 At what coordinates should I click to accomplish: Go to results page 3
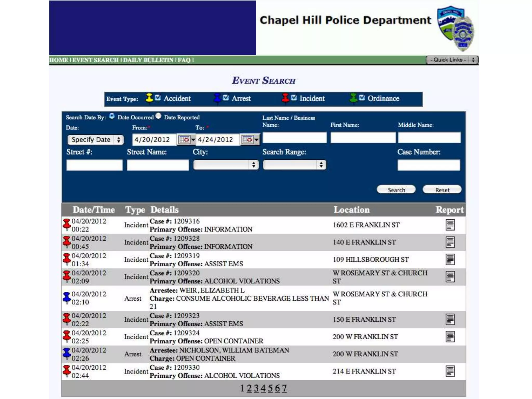click(256, 388)
